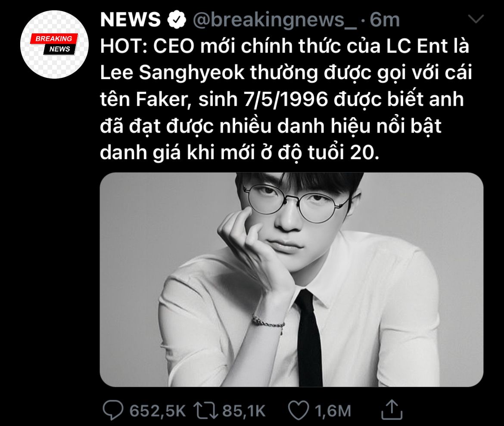Open the tweet options chevron menu
The image size is (504, 426).
(476, 19)
